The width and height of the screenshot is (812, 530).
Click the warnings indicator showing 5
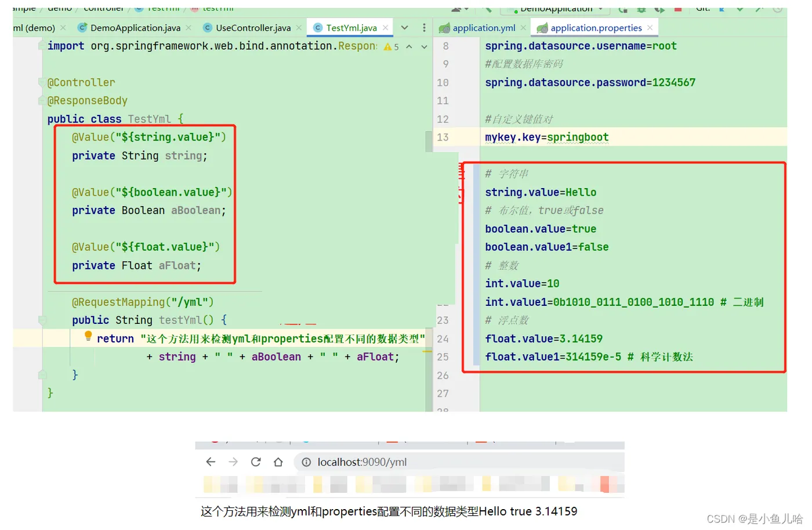[391, 46]
